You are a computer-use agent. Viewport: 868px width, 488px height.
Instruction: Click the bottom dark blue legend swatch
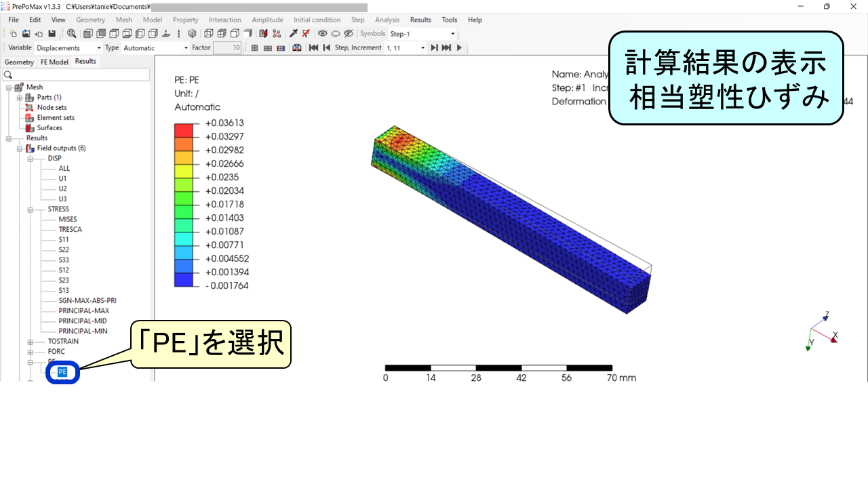[184, 279]
